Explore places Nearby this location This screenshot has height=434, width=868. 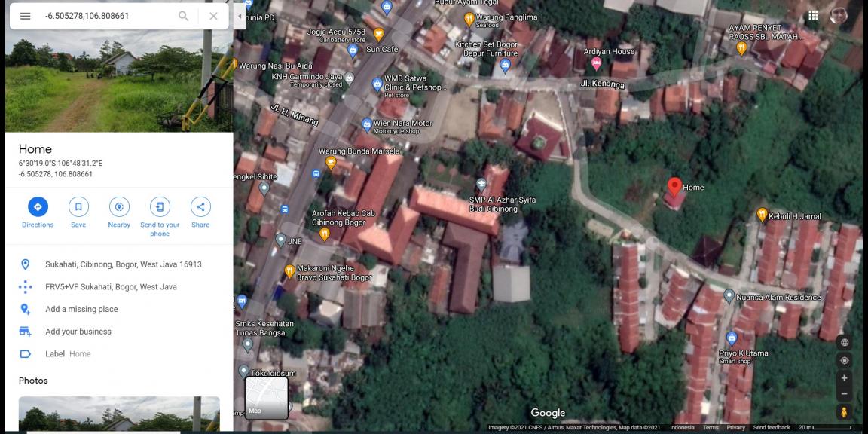point(119,207)
